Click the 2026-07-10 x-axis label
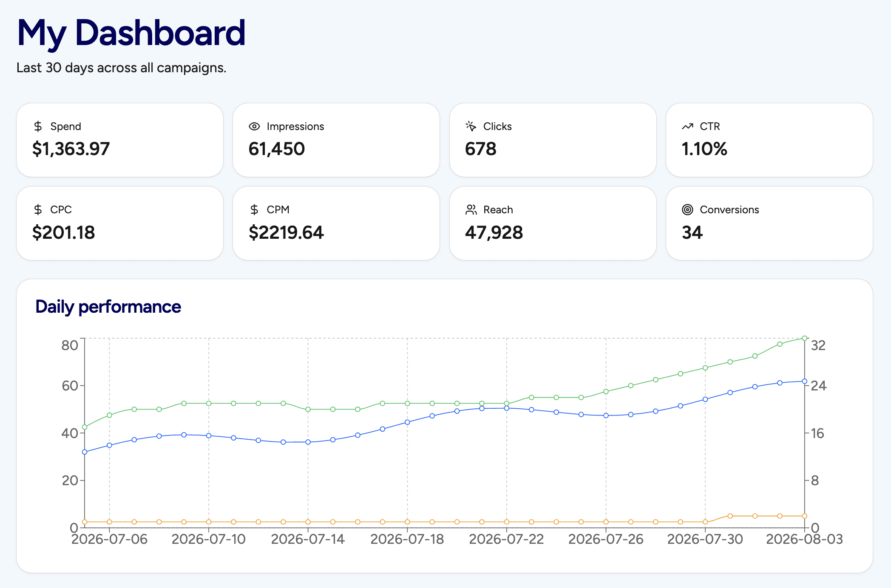 (209, 540)
